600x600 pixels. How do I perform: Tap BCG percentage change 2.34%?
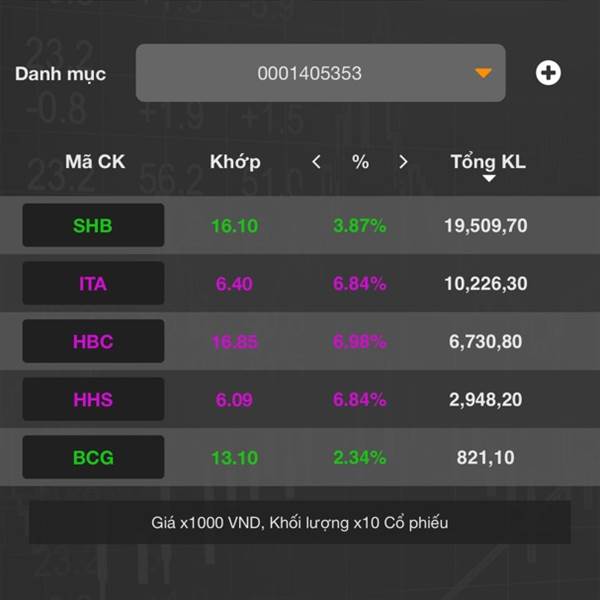[360, 457]
